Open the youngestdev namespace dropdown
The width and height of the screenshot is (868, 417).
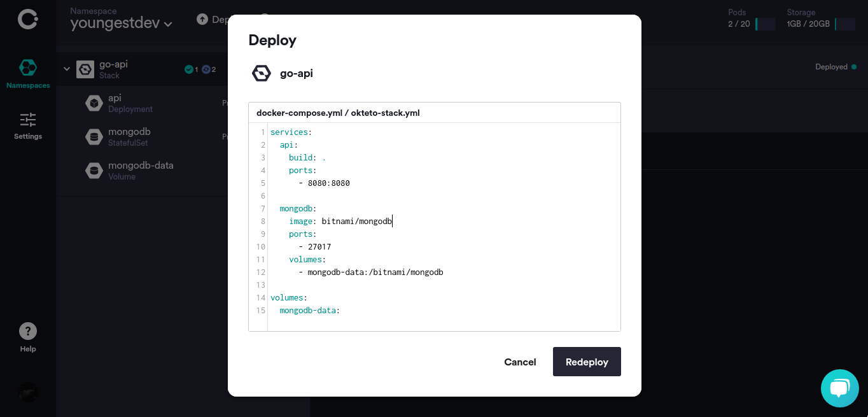pyautogui.click(x=121, y=24)
